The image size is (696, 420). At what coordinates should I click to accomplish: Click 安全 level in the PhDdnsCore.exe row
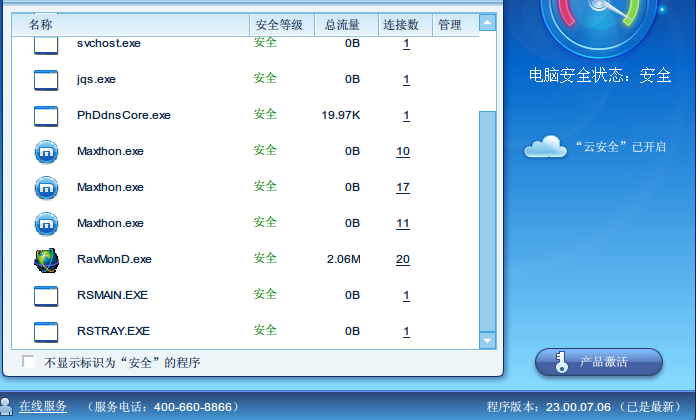[265, 114]
